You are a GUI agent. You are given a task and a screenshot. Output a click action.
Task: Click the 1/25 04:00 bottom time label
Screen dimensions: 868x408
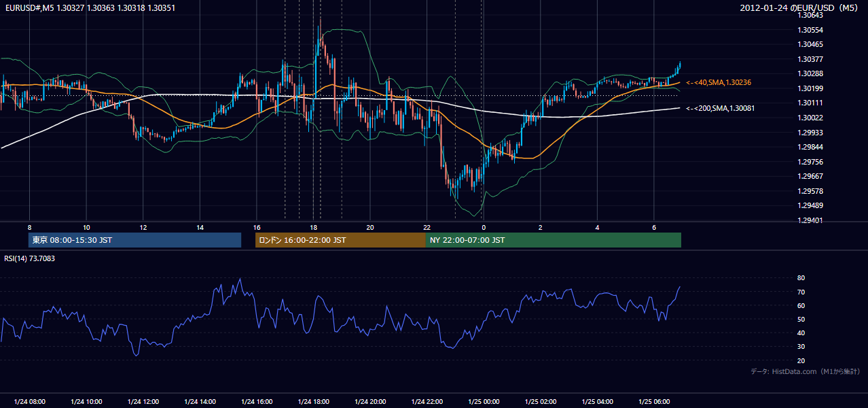click(597, 401)
